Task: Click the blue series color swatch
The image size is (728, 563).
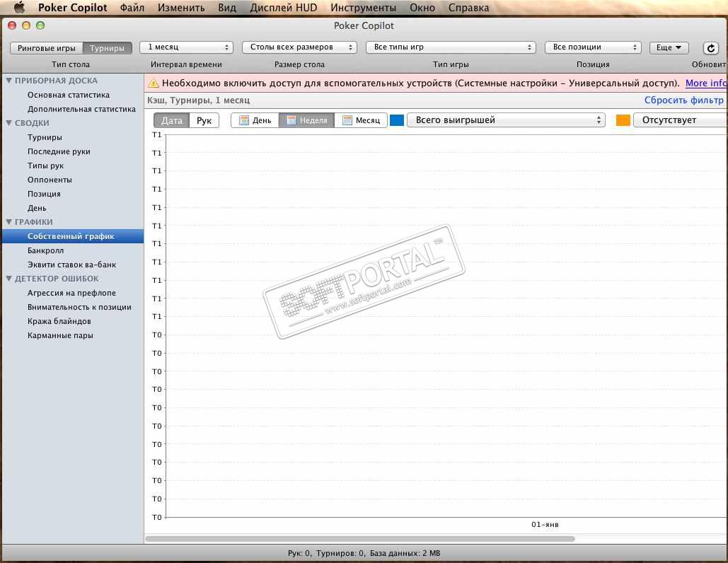Action: tap(397, 120)
